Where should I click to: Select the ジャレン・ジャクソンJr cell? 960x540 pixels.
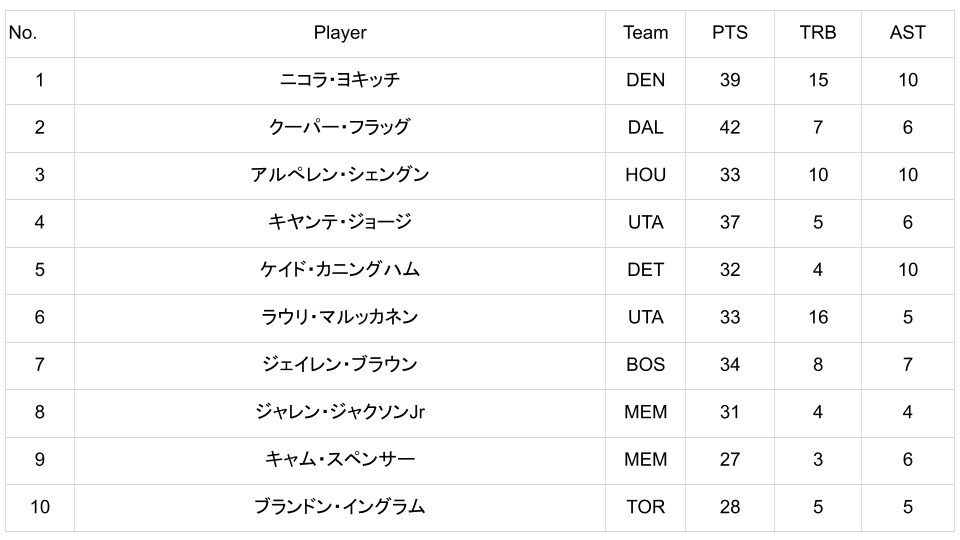tap(340, 412)
